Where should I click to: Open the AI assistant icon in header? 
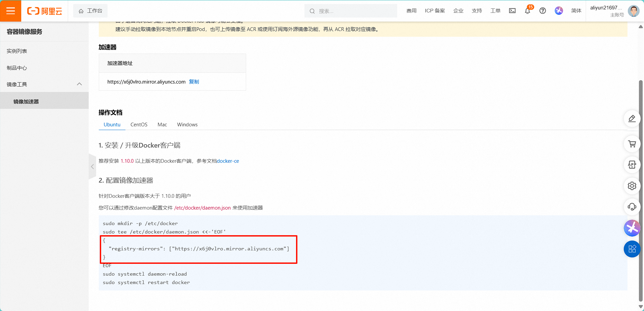(x=559, y=11)
